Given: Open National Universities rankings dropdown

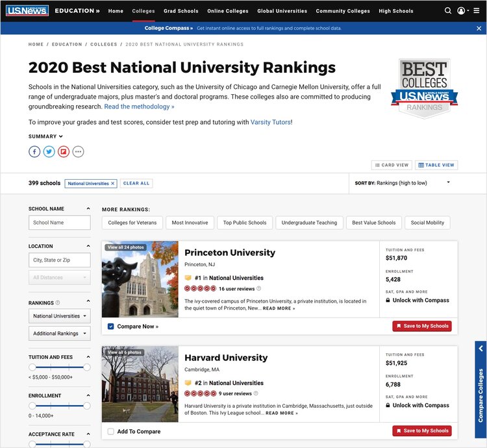Looking at the screenshot, I should [60, 316].
